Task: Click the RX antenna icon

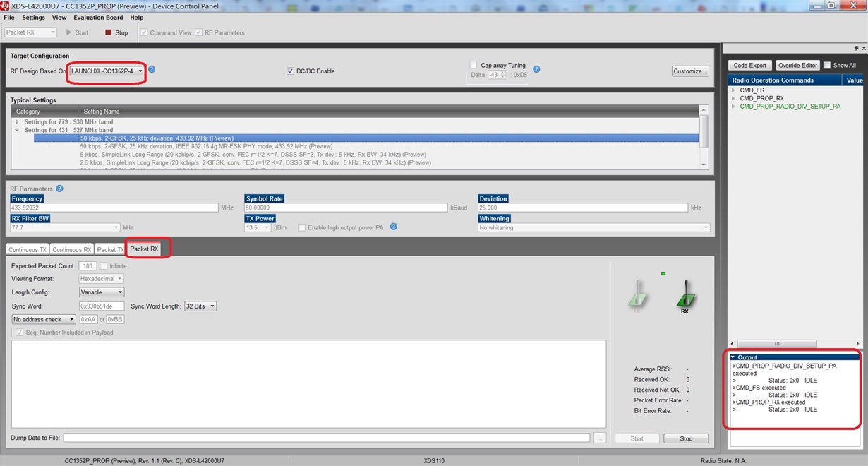Action: pyautogui.click(x=685, y=295)
